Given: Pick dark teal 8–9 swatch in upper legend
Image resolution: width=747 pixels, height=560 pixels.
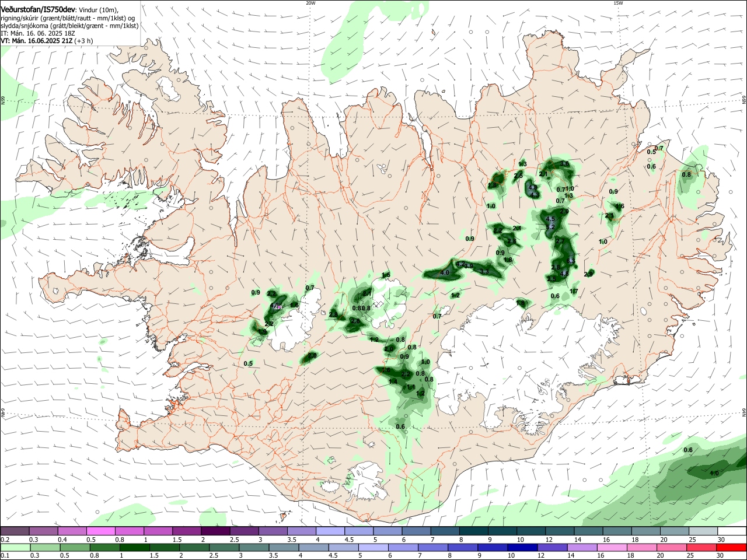Looking at the screenshot, I should point(474,531).
